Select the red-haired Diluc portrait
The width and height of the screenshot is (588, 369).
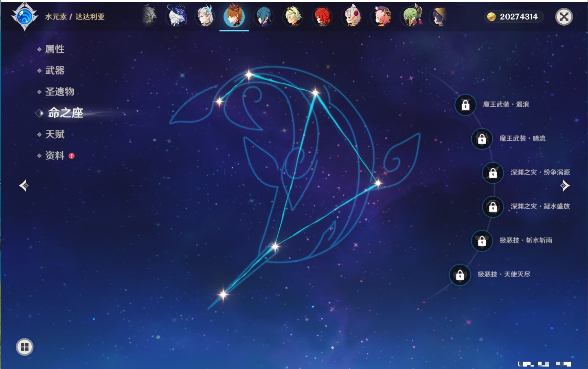[322, 17]
